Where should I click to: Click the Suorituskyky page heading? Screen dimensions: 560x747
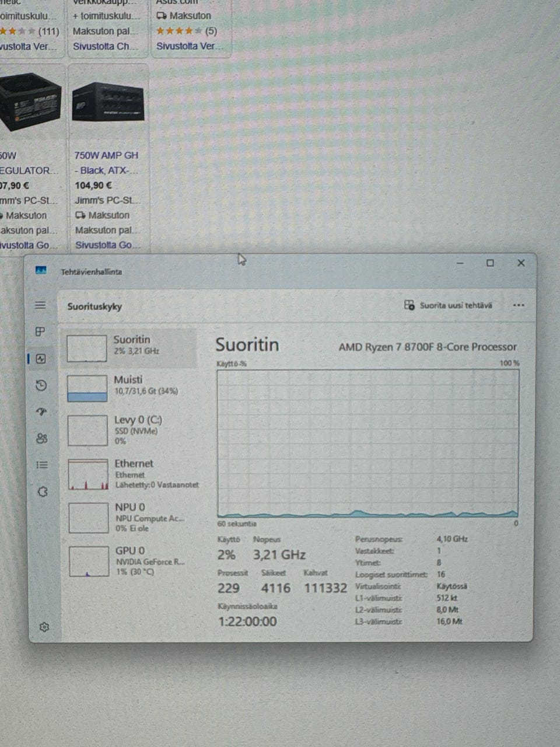(94, 306)
